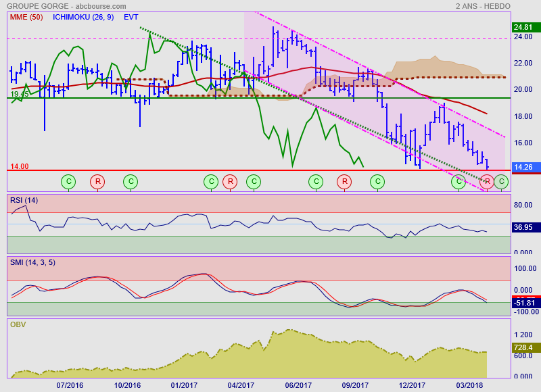Click the 19.45 support level label
The image size is (541, 392).
tap(20, 94)
